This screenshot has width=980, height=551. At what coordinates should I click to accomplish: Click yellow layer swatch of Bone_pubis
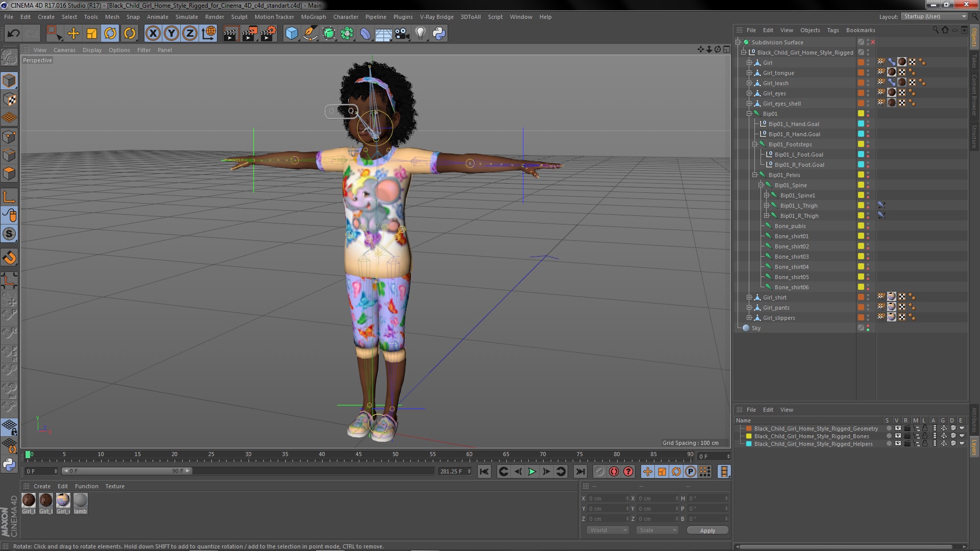[861, 226]
